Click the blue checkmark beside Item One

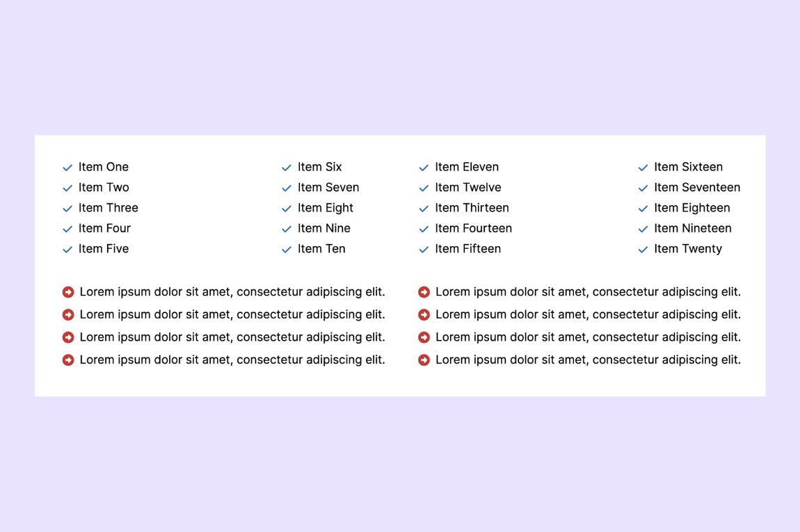tap(67, 167)
